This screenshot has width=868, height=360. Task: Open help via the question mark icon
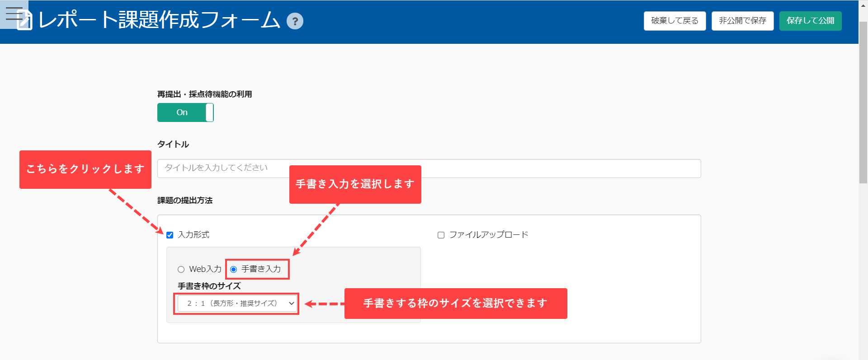tap(295, 21)
